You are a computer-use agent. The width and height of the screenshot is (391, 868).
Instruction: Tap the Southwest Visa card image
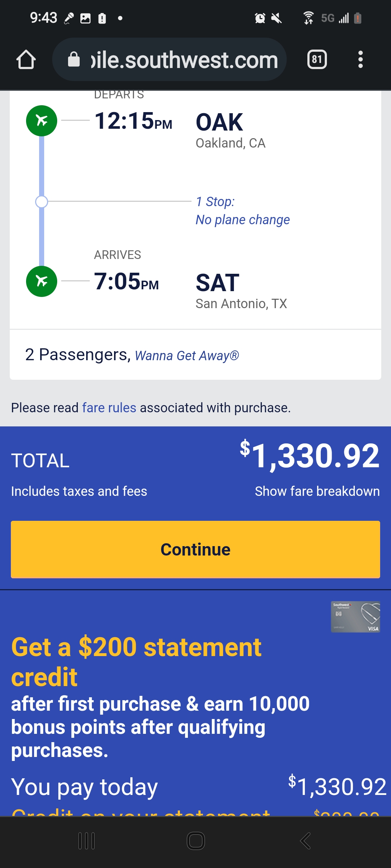355,617
